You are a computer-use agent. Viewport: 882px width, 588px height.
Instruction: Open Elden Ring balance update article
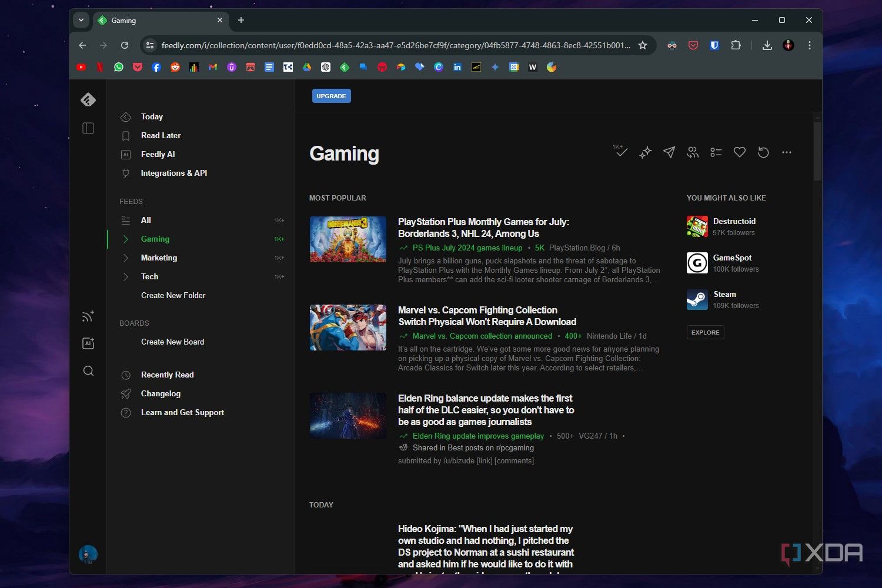(486, 410)
